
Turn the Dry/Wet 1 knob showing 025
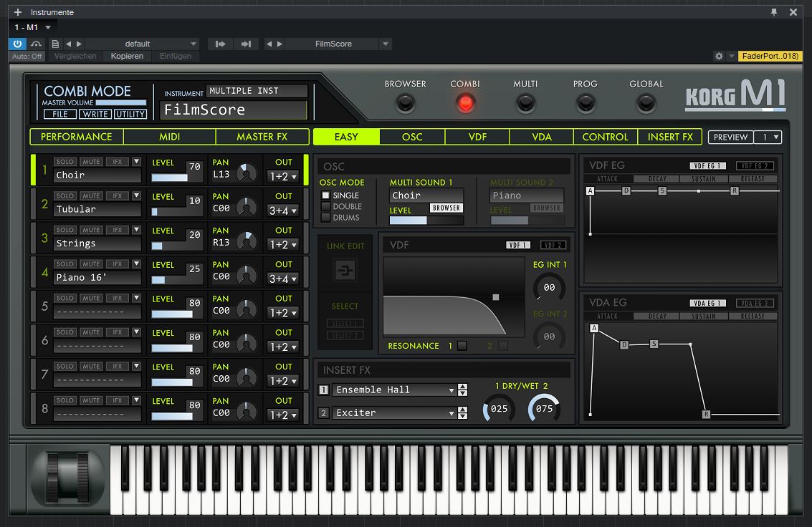(499, 409)
